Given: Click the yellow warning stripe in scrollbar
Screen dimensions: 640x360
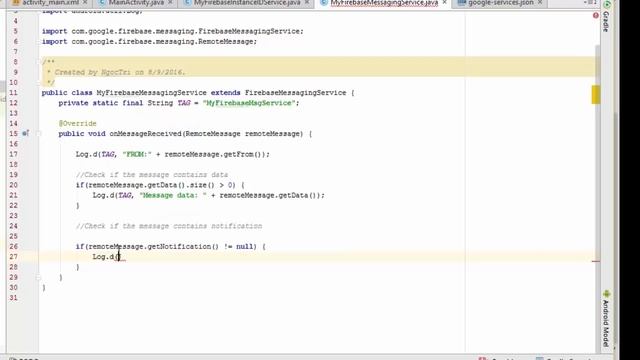Looking at the screenshot, I should [596, 95].
